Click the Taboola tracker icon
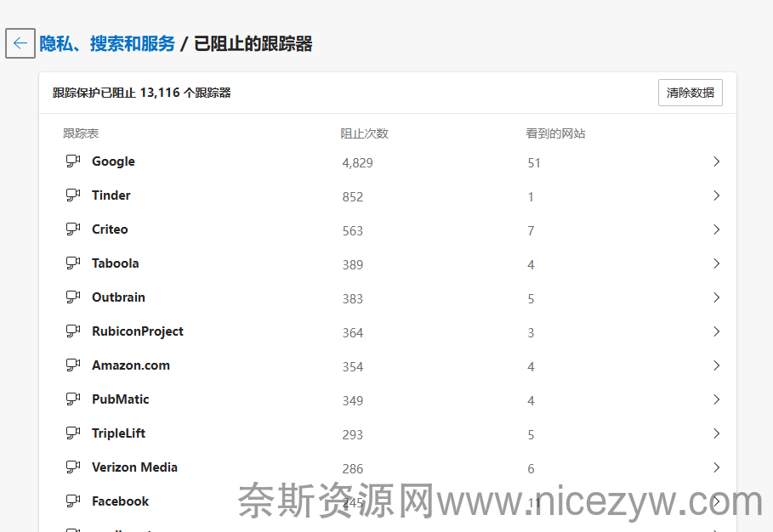Screen dimensions: 773x532 [73, 263]
